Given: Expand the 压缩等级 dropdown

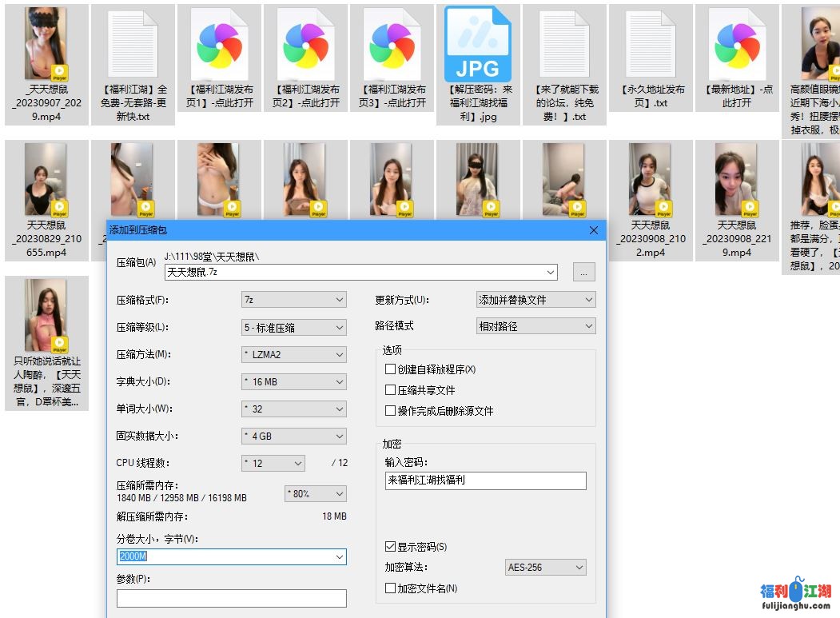Looking at the screenshot, I should click(293, 327).
